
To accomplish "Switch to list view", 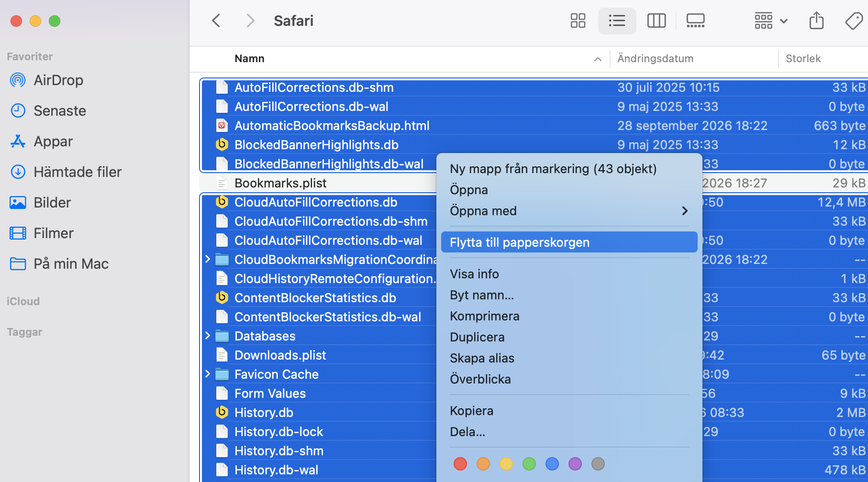I will point(617,21).
